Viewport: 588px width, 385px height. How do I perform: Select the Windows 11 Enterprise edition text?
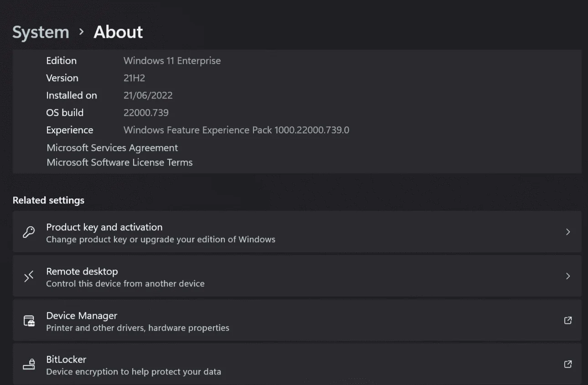(x=172, y=61)
